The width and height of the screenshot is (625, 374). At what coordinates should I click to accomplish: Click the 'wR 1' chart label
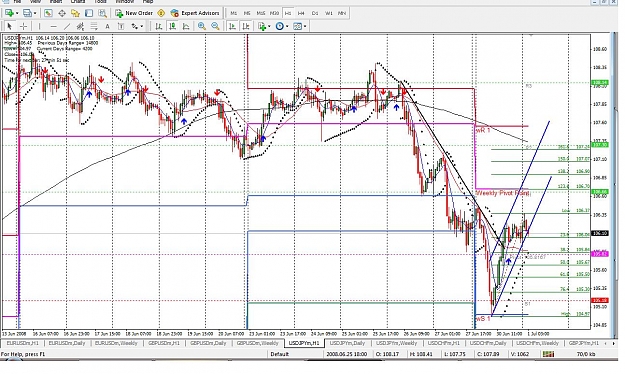click(483, 130)
